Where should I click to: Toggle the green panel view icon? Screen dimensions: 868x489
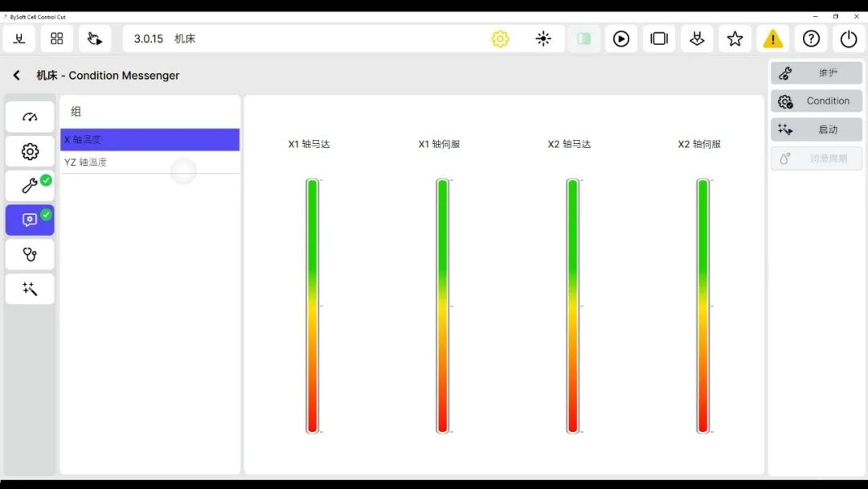584,39
